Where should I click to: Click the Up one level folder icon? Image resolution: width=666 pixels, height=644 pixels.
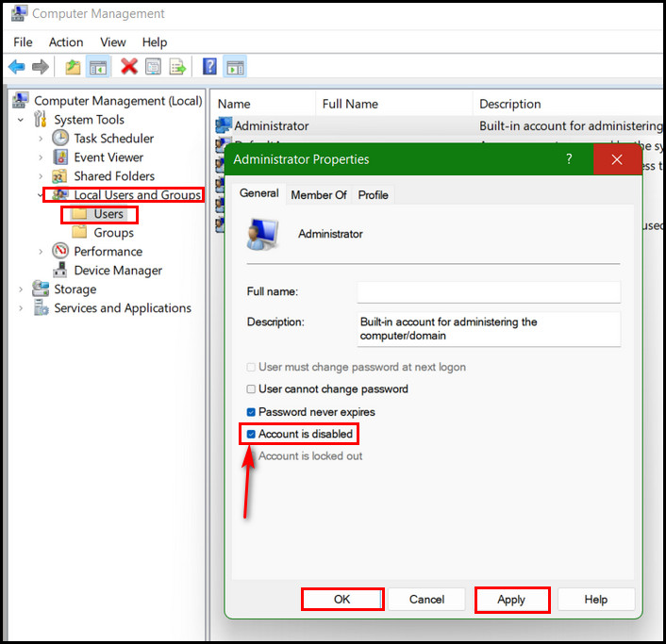pos(73,67)
